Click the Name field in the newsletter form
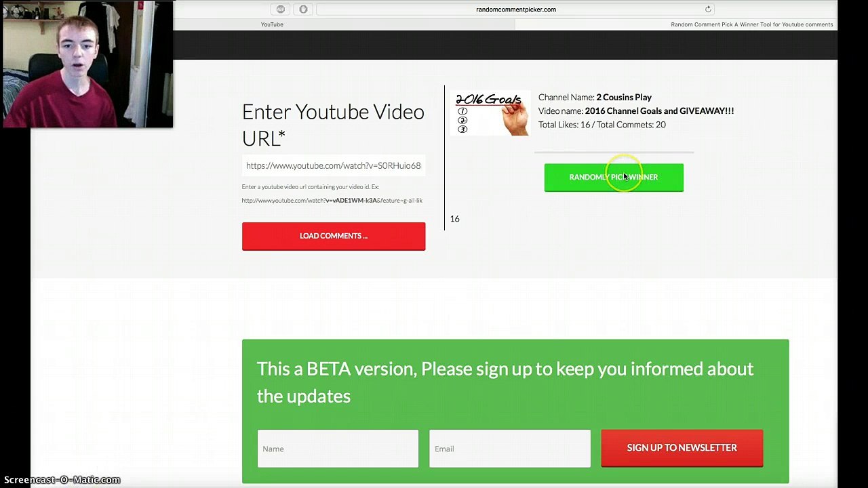868x488 pixels. tap(338, 449)
